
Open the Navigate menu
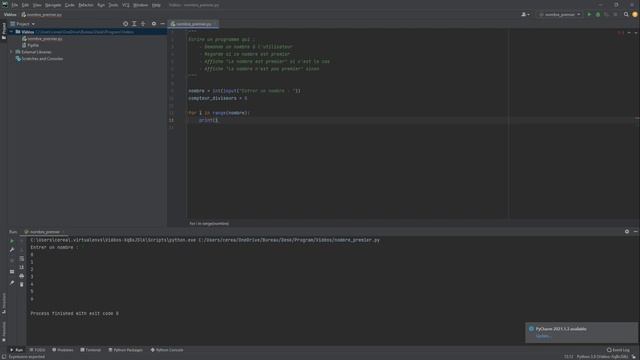(53, 5)
